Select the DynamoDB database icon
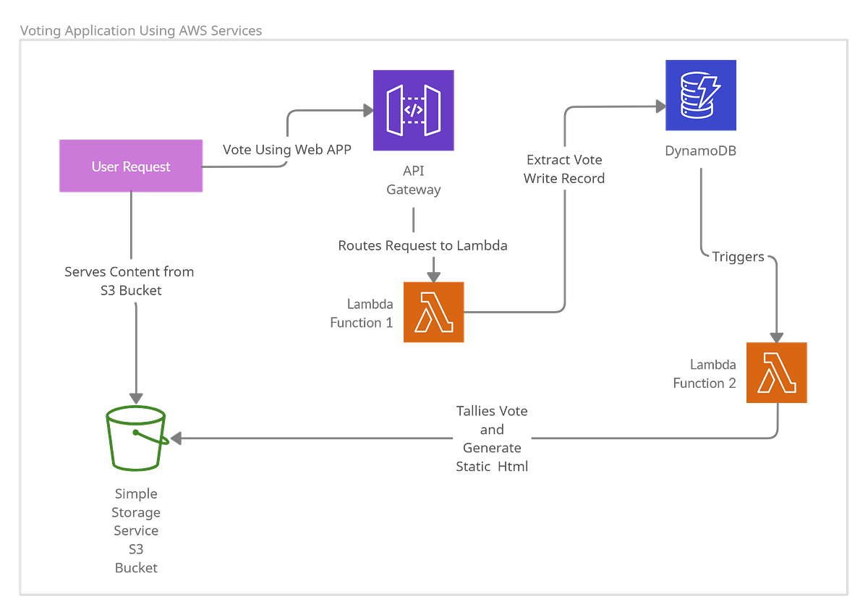868x615 pixels. pos(700,95)
